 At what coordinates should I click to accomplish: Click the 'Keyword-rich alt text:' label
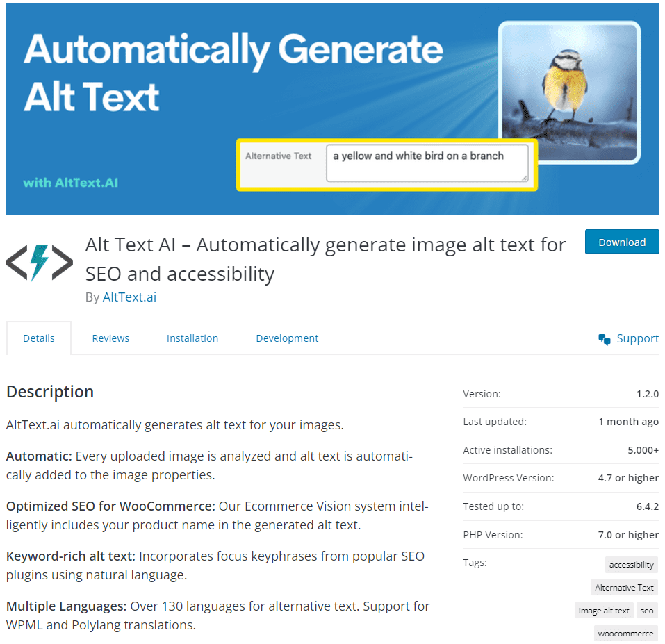click(x=71, y=556)
